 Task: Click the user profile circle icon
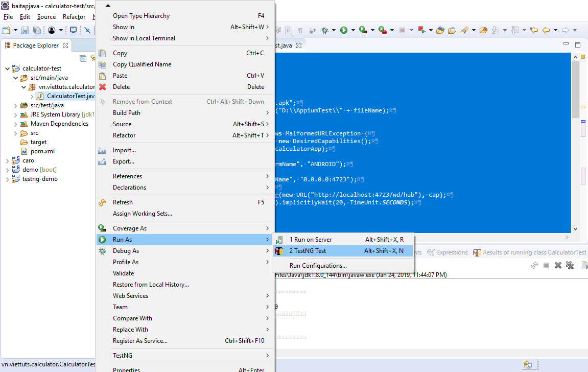[52, 30]
